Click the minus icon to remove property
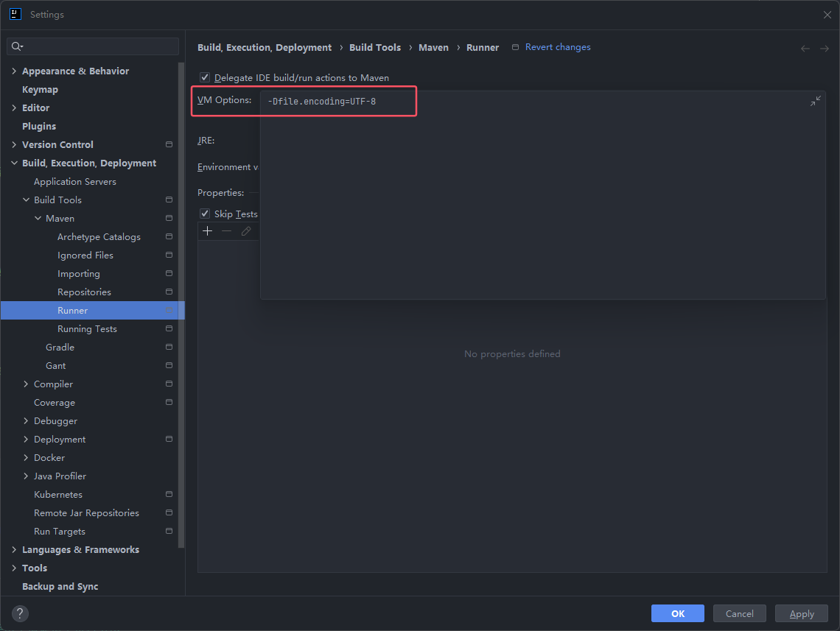Viewport: 840px width, 631px height. point(227,230)
